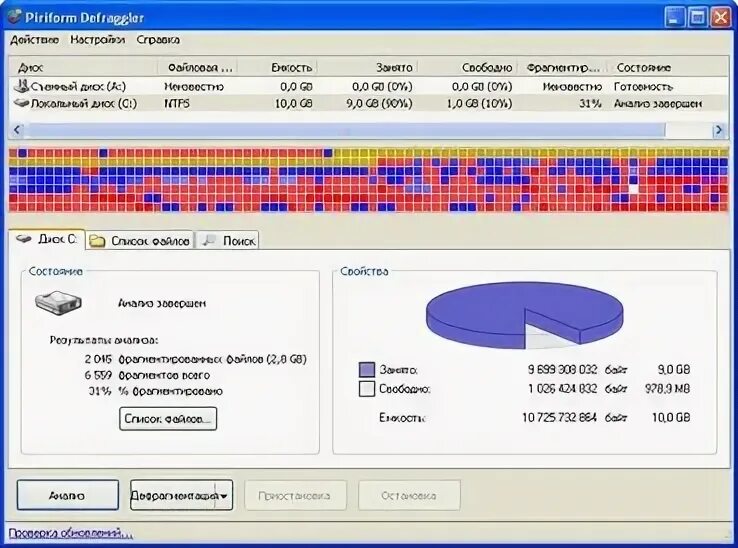Sort by the Емкость column header
The width and height of the screenshot is (738, 548).
tap(277, 67)
